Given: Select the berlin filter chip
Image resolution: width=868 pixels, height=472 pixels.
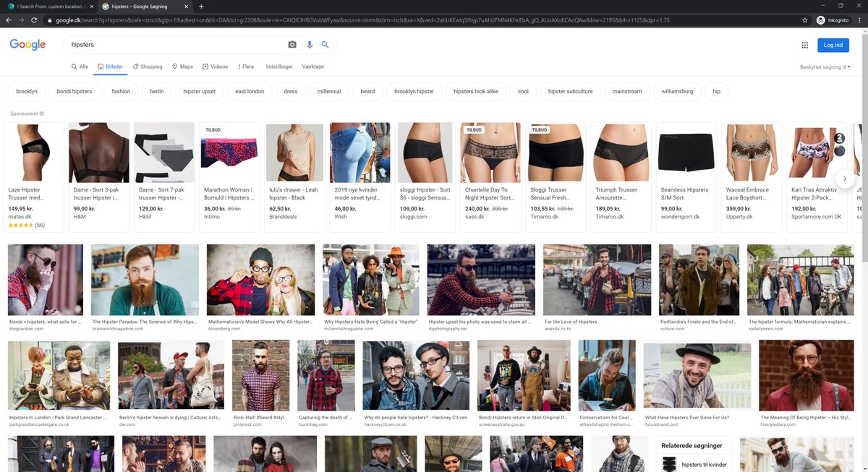Looking at the screenshot, I should click(157, 92).
